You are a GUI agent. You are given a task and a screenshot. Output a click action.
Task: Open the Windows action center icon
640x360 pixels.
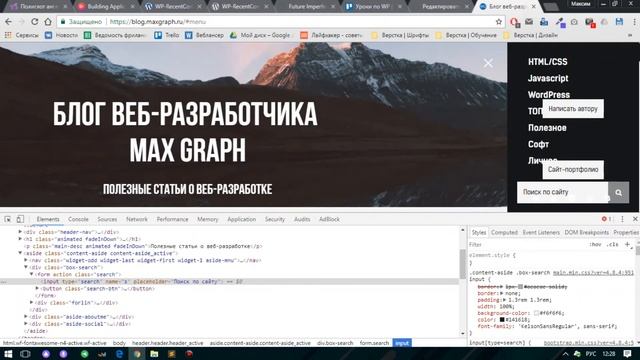(x=627, y=353)
